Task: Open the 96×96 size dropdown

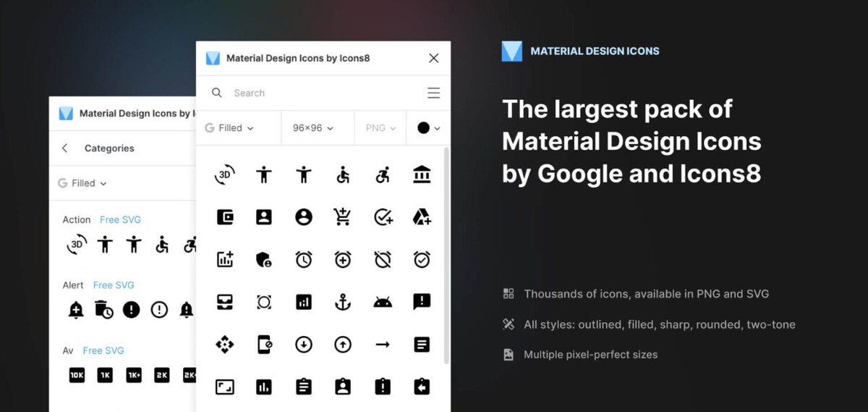Action: click(313, 128)
